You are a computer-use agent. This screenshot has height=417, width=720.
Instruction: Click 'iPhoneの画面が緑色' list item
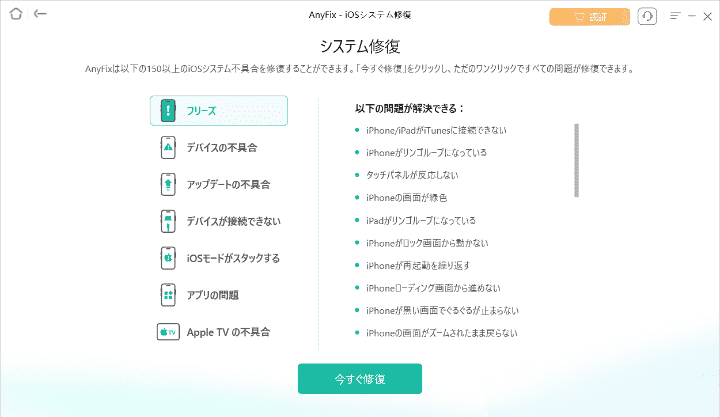[x=406, y=197]
